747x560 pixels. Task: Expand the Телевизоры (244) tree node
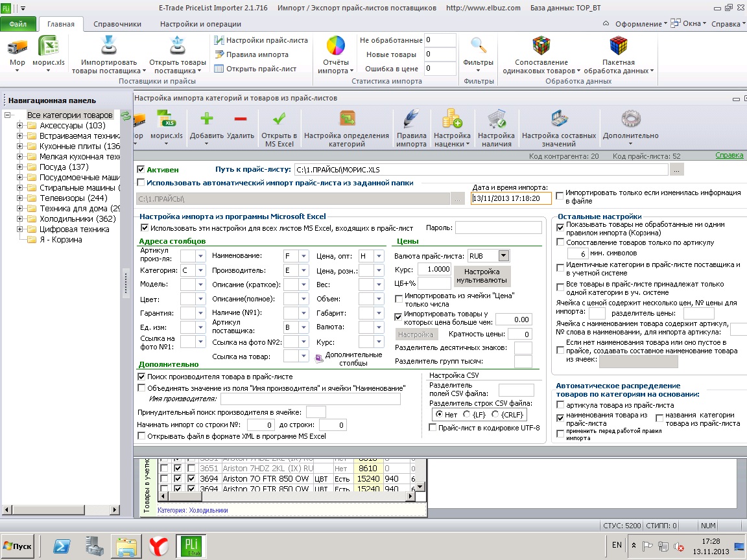pos(19,198)
